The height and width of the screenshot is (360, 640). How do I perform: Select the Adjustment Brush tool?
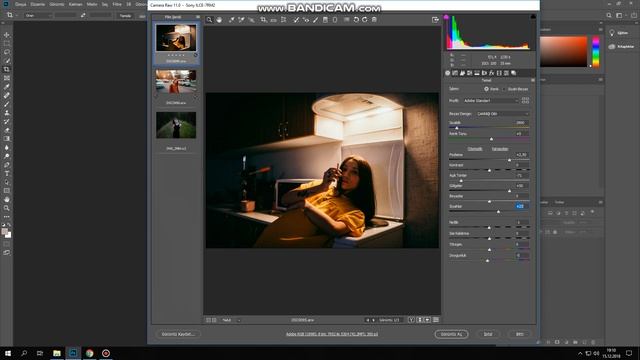(316, 20)
